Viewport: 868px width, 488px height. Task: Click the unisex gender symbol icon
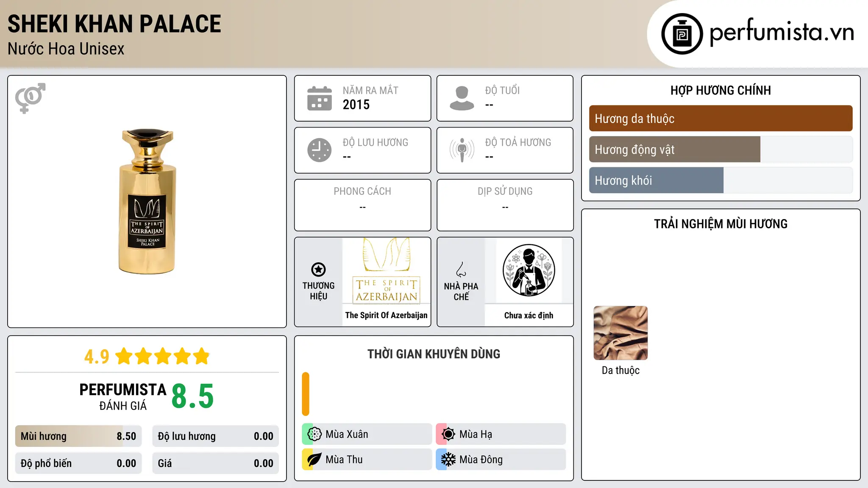[x=30, y=98]
